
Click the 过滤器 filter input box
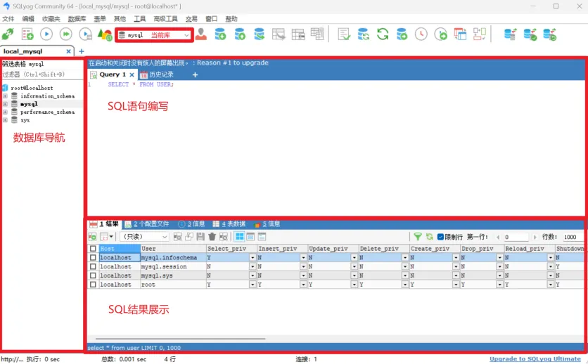tap(42, 74)
